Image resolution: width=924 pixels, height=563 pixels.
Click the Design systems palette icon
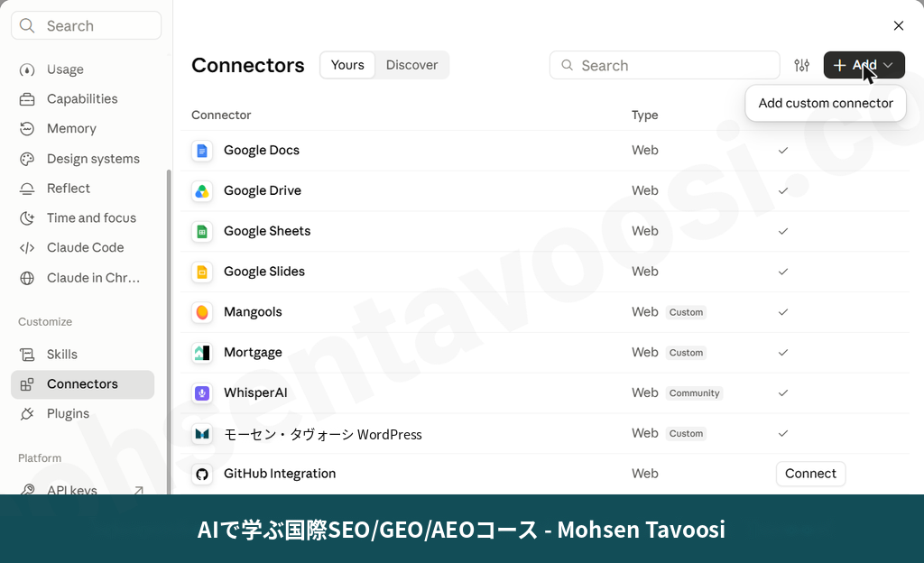[x=27, y=159]
